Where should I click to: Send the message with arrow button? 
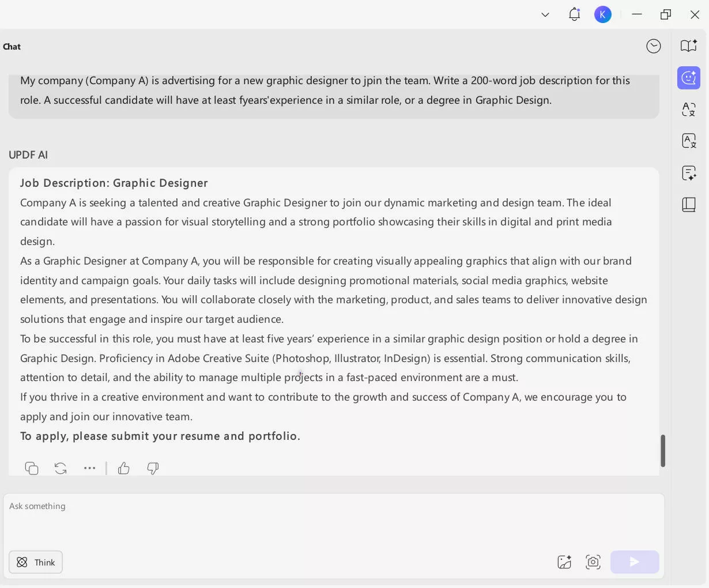coord(634,562)
